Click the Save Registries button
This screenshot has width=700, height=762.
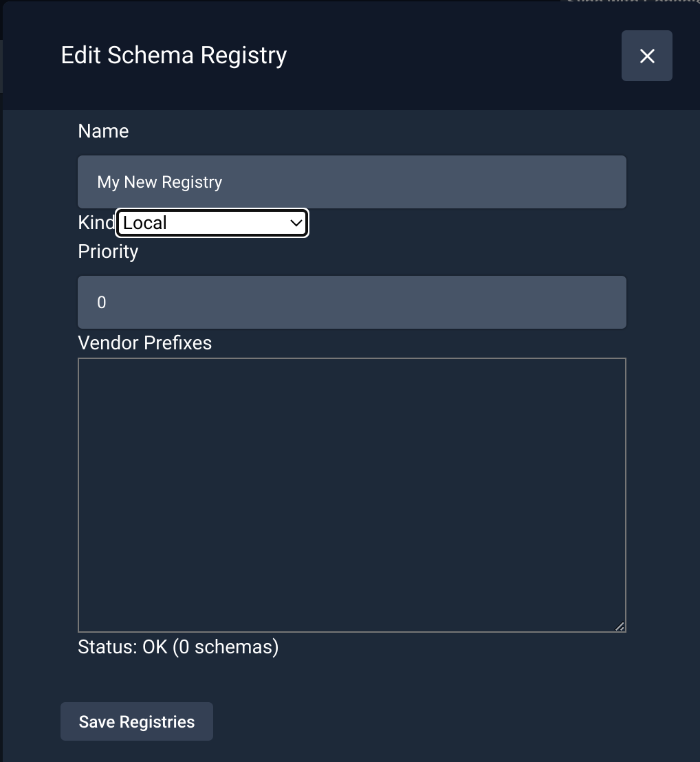[x=136, y=721]
